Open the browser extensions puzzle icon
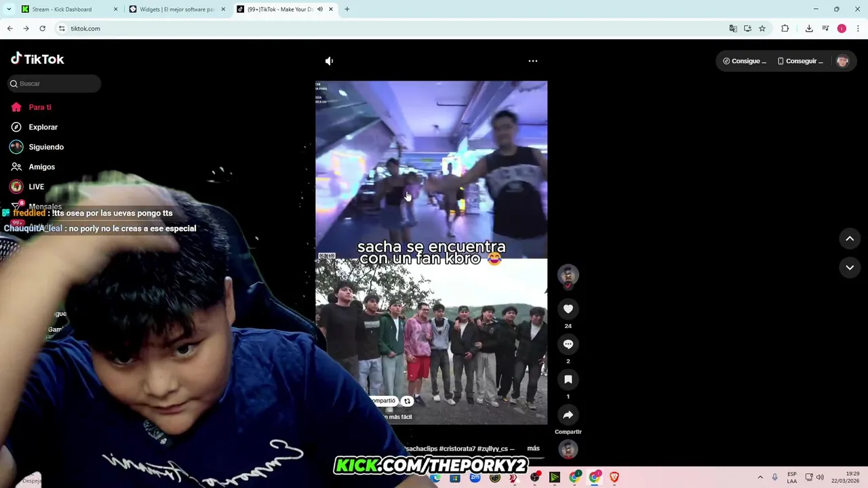This screenshot has width=868, height=488. pos(785,28)
